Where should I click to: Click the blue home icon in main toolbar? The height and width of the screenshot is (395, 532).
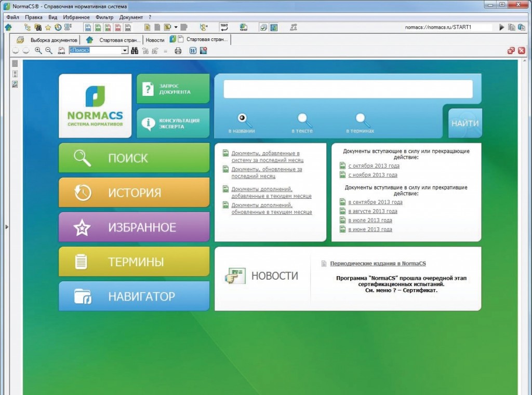tap(8, 28)
